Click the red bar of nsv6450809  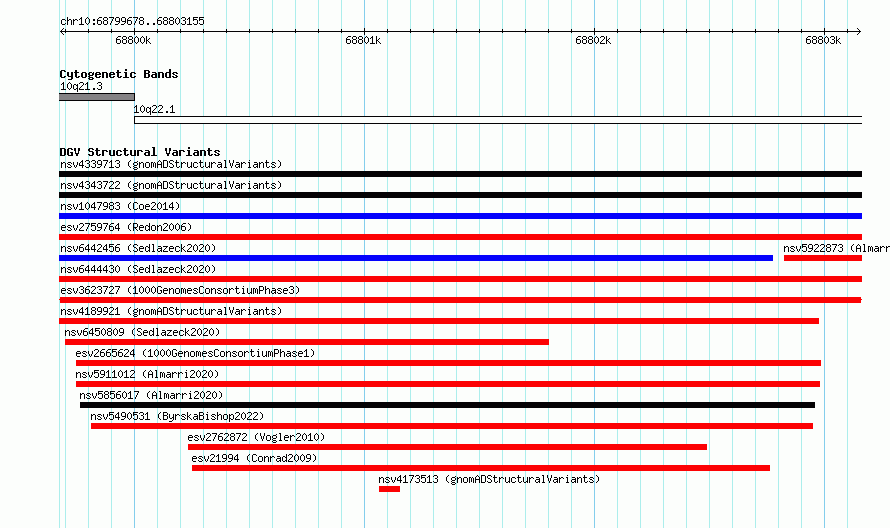point(307,342)
